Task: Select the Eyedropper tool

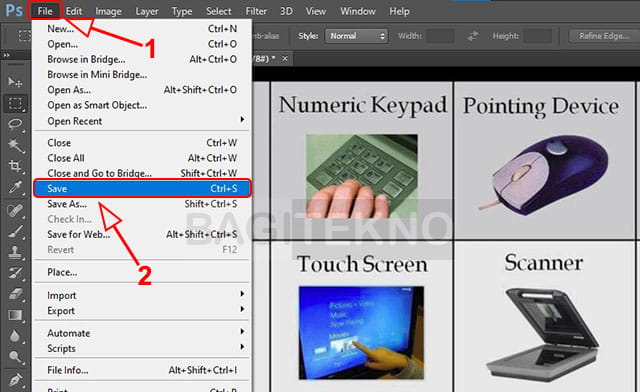Action: (15, 187)
